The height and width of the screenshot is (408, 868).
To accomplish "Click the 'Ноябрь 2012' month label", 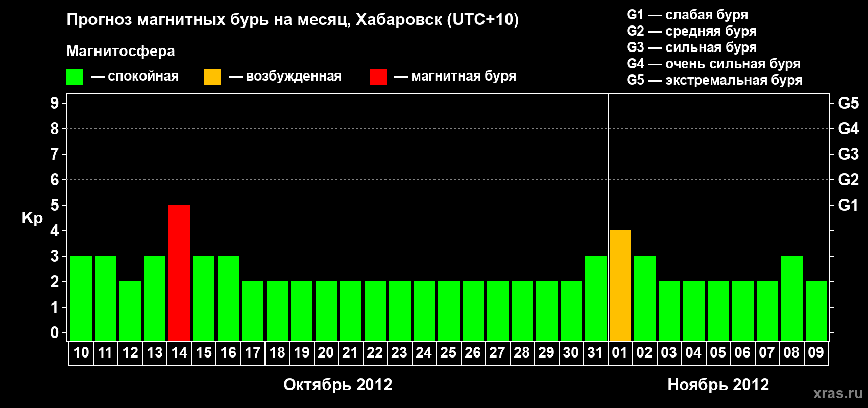I will 718,385.
